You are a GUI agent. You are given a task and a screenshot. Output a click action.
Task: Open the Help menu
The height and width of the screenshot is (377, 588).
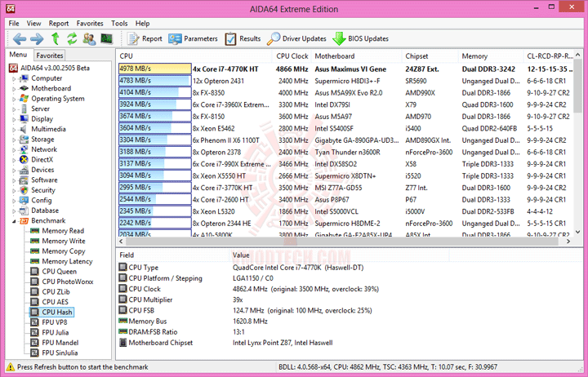142,23
